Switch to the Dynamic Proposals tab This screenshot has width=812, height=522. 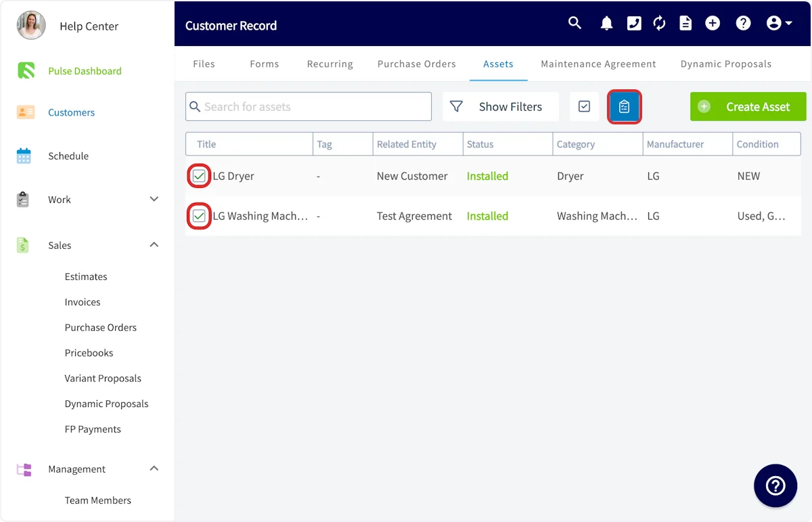[x=725, y=64]
